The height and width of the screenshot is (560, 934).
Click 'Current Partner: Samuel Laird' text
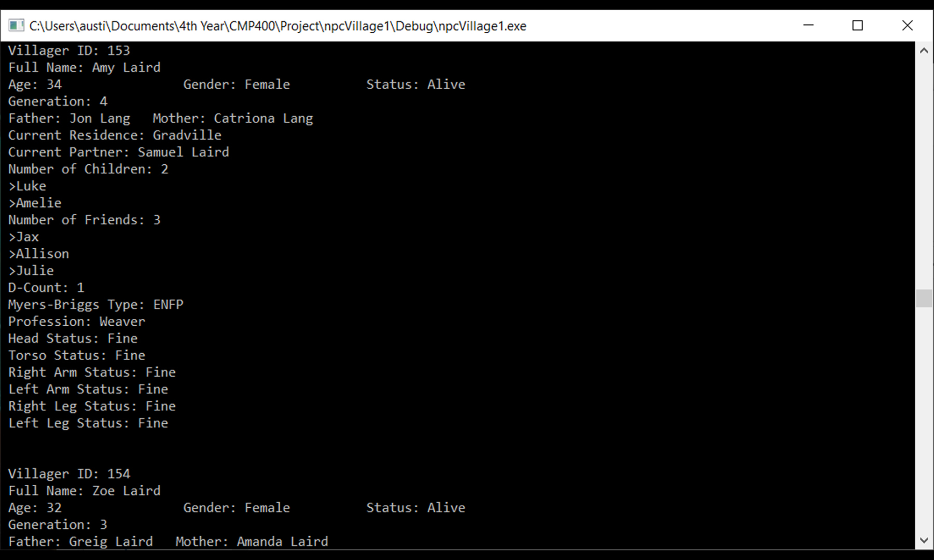pyautogui.click(x=119, y=152)
